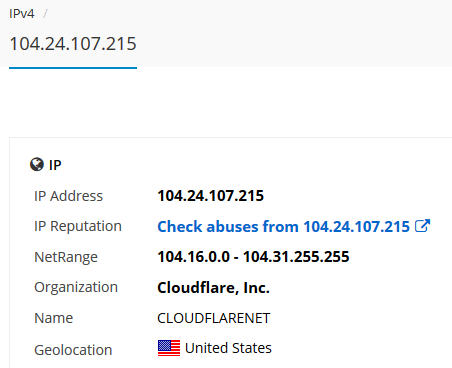Click the globe icon beside IP heading
This screenshot has height=368, width=452.
pyautogui.click(x=37, y=164)
